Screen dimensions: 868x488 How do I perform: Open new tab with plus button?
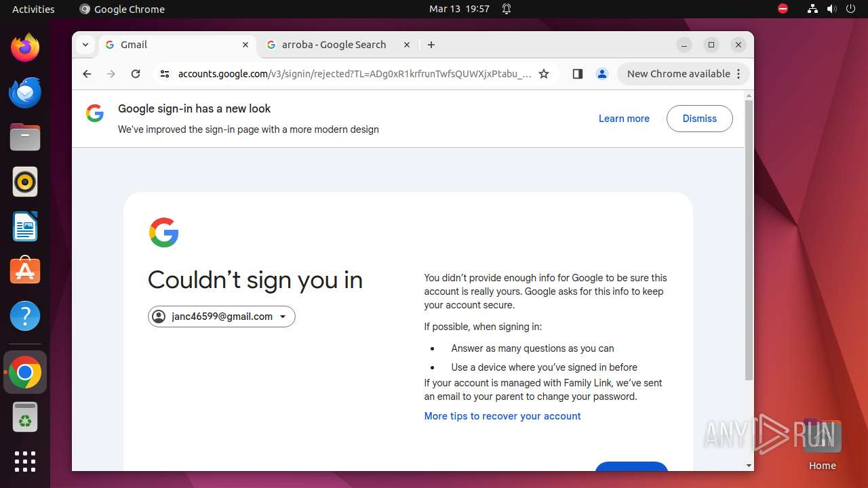pyautogui.click(x=431, y=45)
